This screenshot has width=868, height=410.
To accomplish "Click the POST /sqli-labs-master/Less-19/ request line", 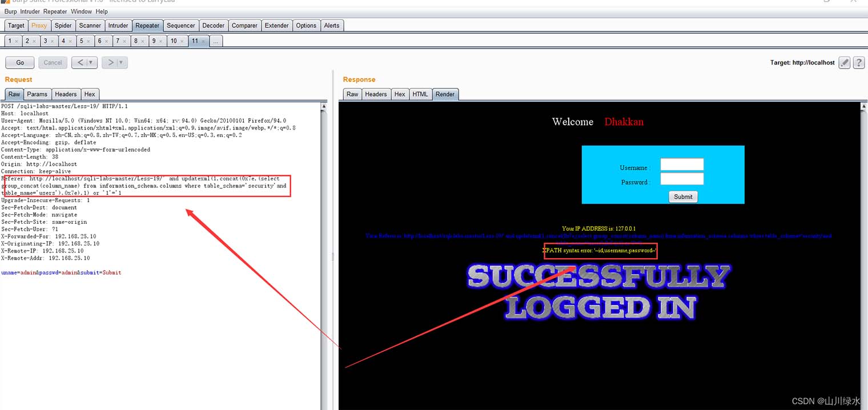I will 65,106.
